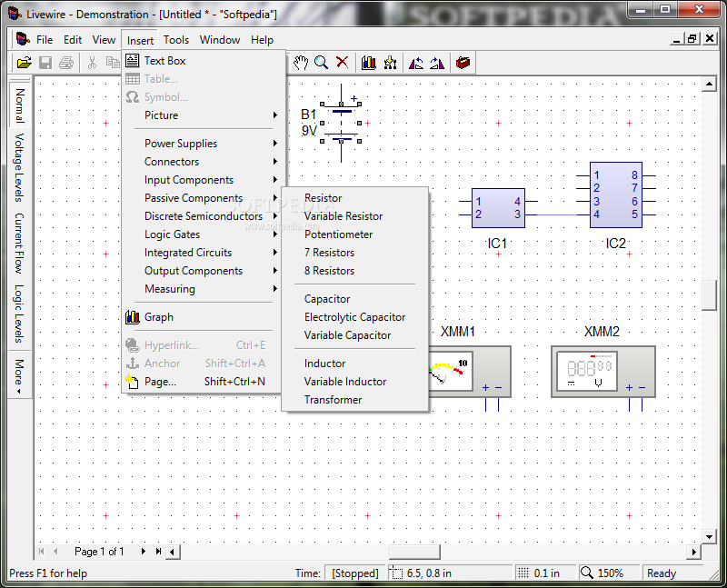Expand the Measuring submenu
This screenshot has height=588, width=727.
pyautogui.click(x=203, y=288)
